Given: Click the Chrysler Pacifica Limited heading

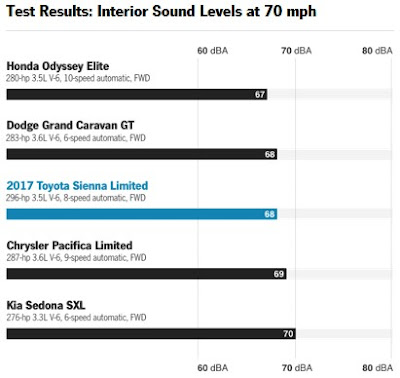Looking at the screenshot, I should point(70,246).
